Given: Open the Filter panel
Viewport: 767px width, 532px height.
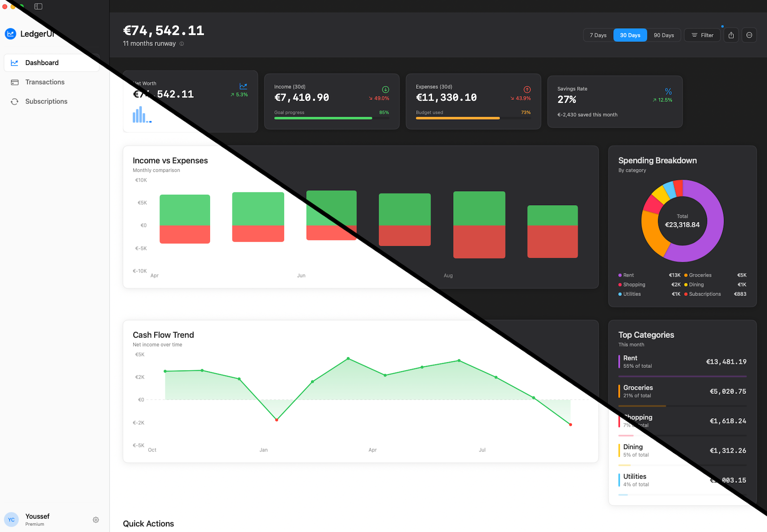Looking at the screenshot, I should 702,35.
